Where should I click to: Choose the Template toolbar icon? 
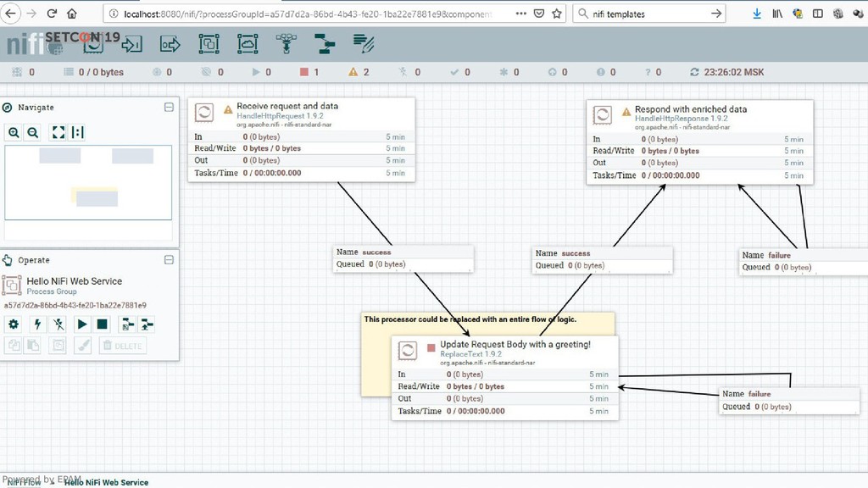click(x=325, y=44)
